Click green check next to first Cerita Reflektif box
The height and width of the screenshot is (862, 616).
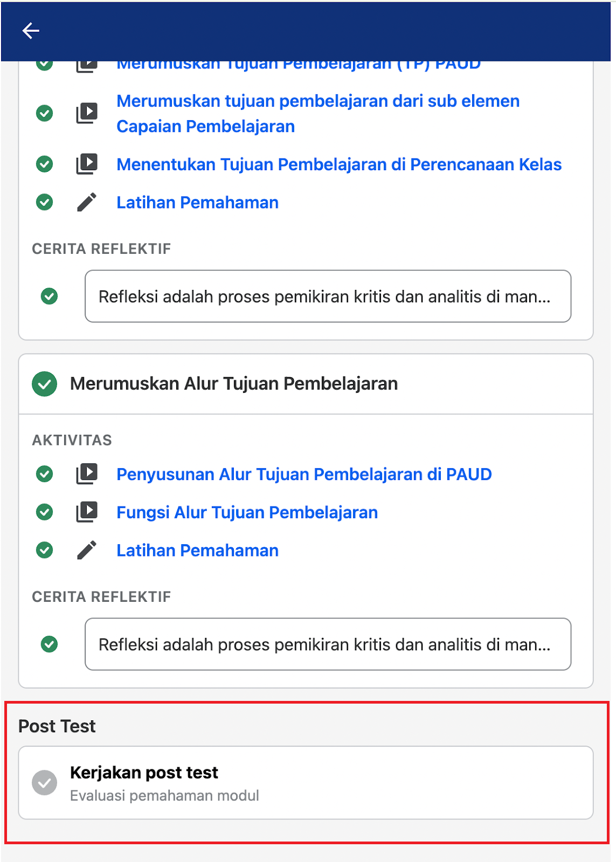click(49, 296)
